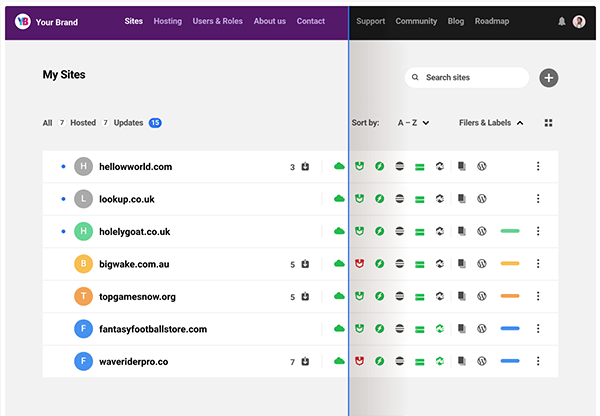
Task: Click the red shield icon for bigwake.com.au
Action: click(x=360, y=264)
